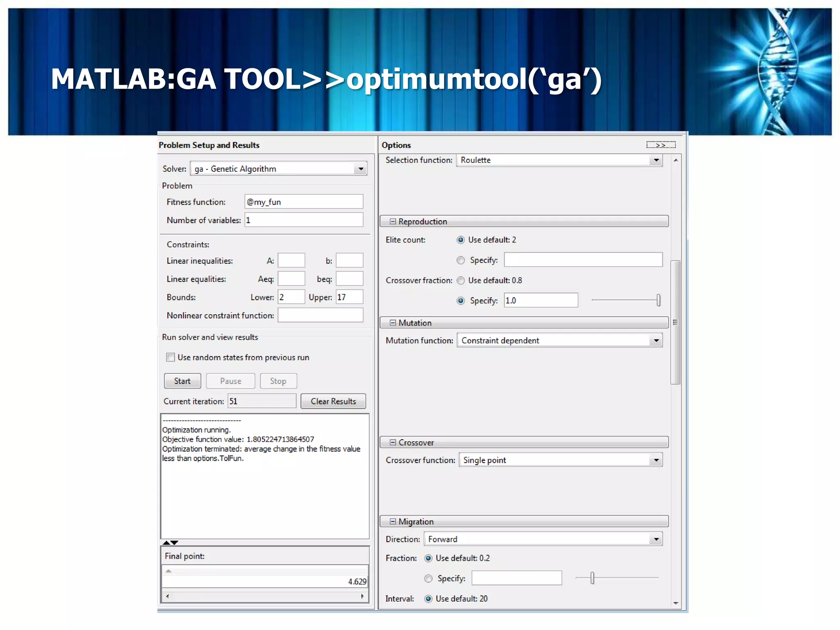Click the Options scrollbar down arrow
The image size is (840, 630).
(676, 603)
